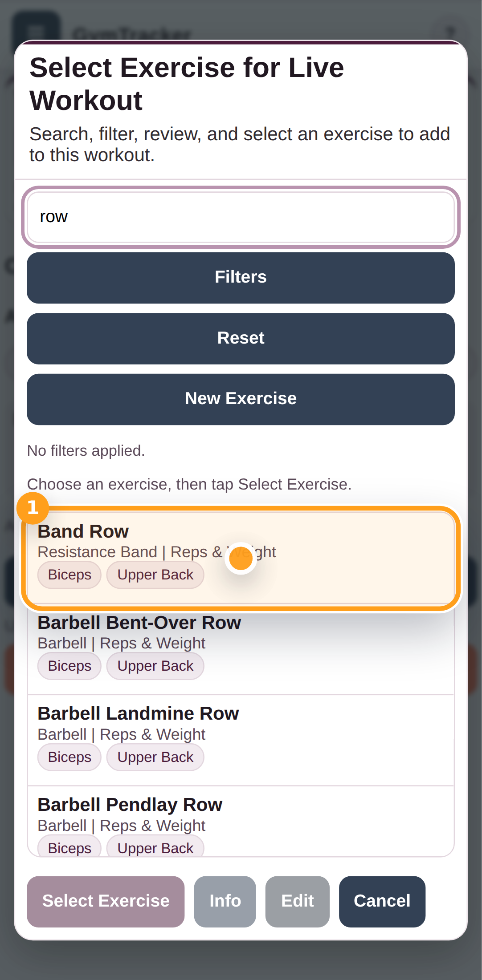Create a New Exercise
The height and width of the screenshot is (980, 482).
[x=241, y=398]
